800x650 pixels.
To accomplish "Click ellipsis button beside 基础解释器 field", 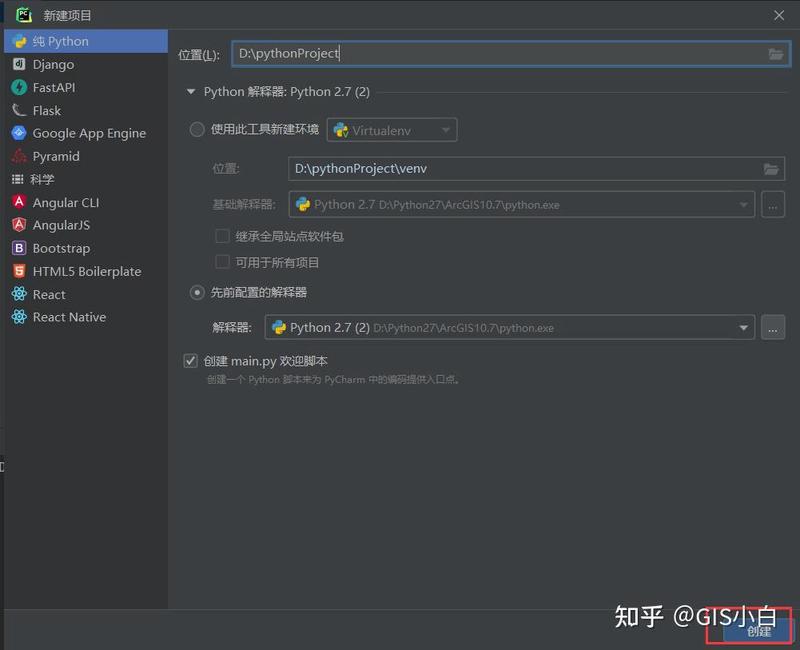I will 773,205.
